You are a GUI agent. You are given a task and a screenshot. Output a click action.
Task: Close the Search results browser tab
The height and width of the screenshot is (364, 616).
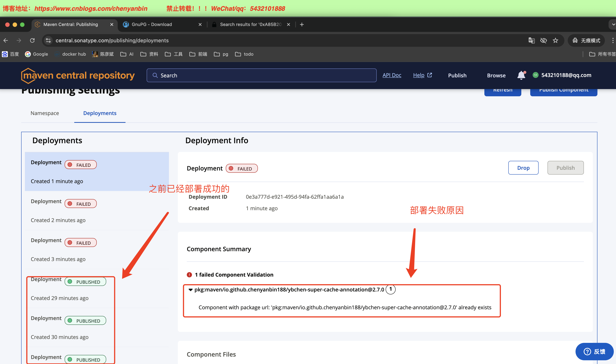point(289,24)
